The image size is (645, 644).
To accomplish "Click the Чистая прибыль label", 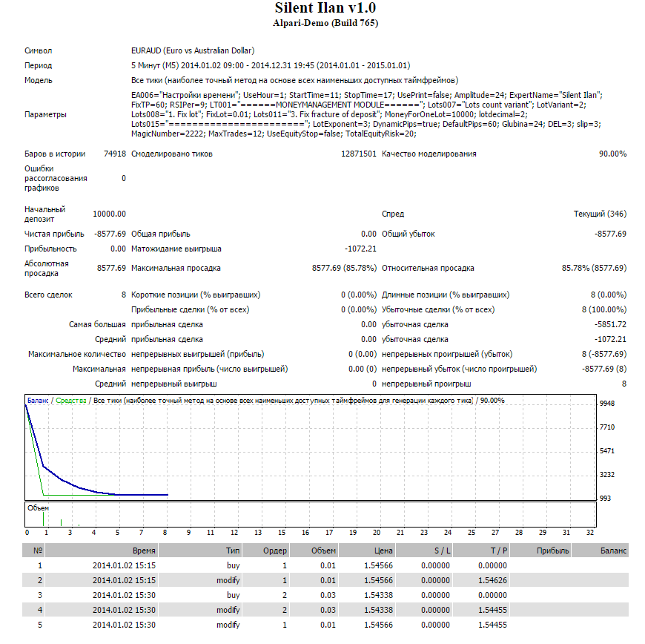I will 54,234.
